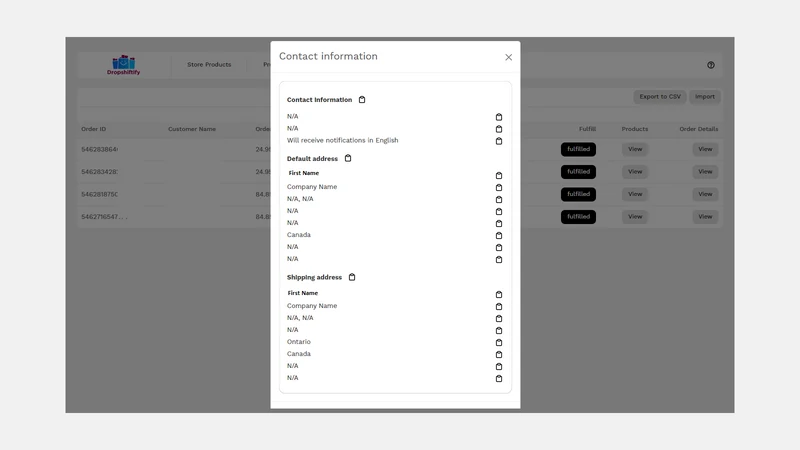Viewport: 800px width, 450px height.
Task: Close the Contact information dialog
Action: click(x=508, y=57)
